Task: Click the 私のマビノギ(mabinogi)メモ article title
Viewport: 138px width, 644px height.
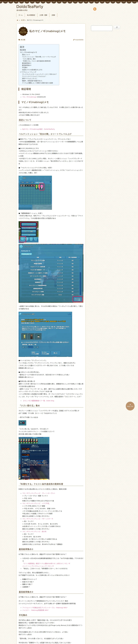Action: [x=48, y=31]
